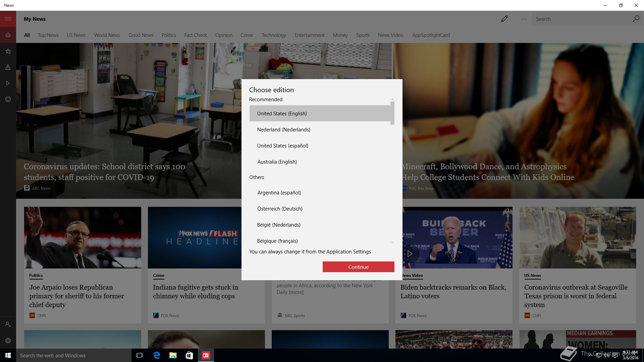The width and height of the screenshot is (644, 362).
Task: Switch to World News tab
Action: (107, 35)
